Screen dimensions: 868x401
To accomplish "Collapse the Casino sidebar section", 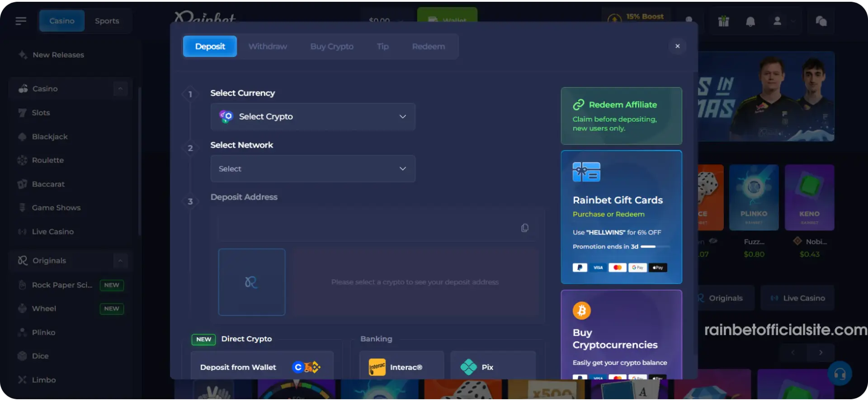I will point(120,89).
